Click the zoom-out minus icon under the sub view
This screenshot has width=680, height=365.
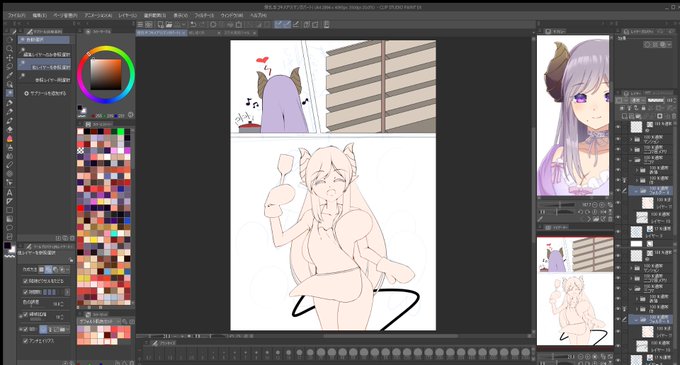coord(595,204)
